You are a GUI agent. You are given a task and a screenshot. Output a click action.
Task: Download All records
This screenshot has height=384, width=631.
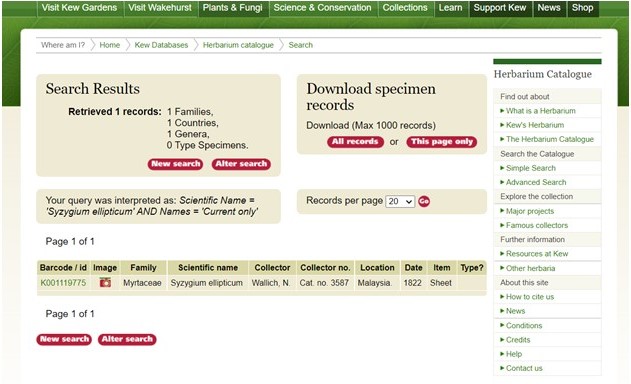pos(355,142)
